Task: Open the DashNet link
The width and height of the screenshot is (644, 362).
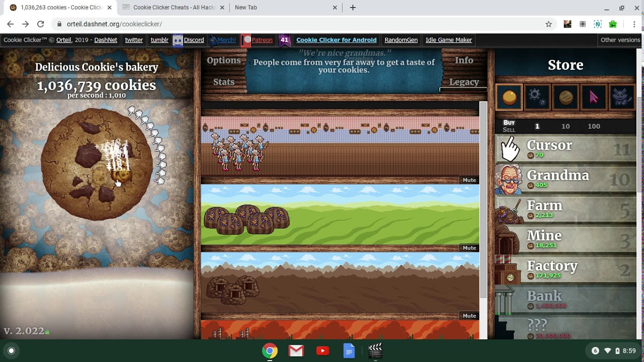Action: (x=106, y=40)
